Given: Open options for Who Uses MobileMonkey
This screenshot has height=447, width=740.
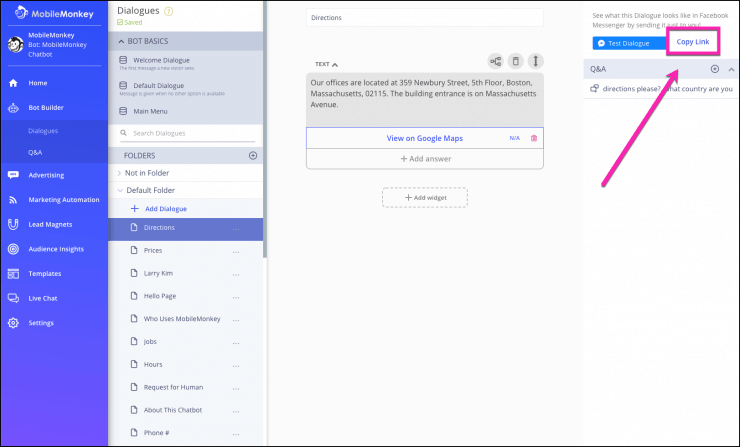Looking at the screenshot, I should click(x=236, y=320).
